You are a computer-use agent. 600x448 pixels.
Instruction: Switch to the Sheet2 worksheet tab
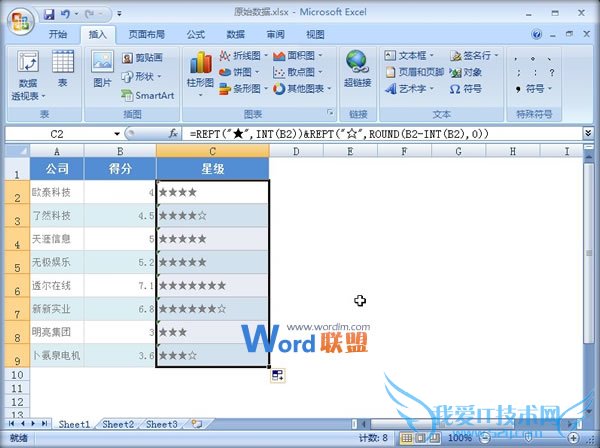pyautogui.click(x=118, y=424)
